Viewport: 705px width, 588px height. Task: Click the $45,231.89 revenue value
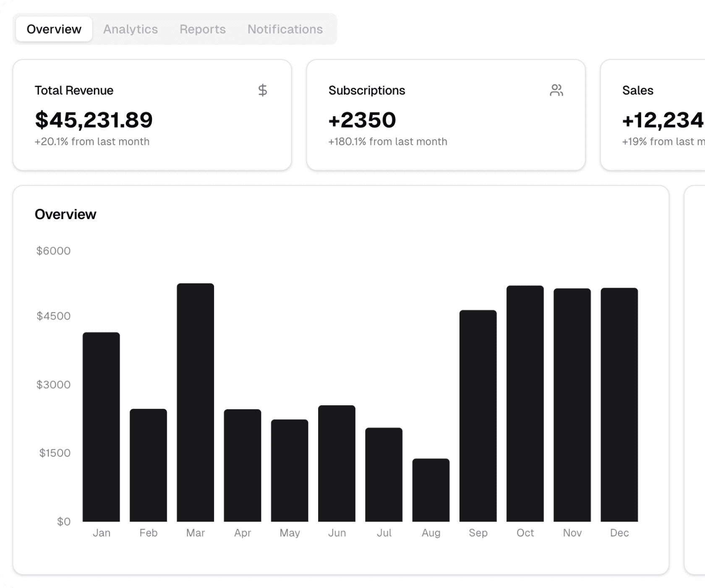[94, 120]
